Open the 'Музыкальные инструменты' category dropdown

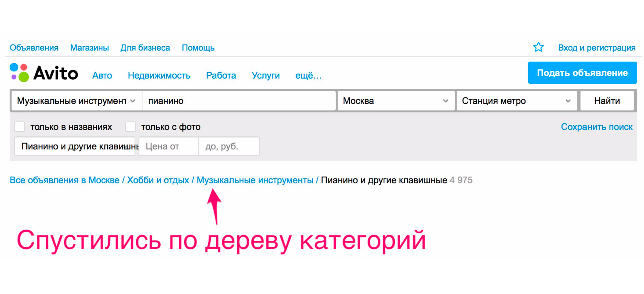[x=77, y=101]
